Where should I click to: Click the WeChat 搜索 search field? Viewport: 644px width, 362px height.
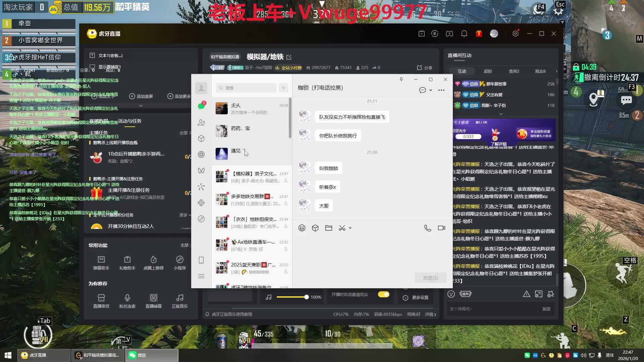point(247,88)
